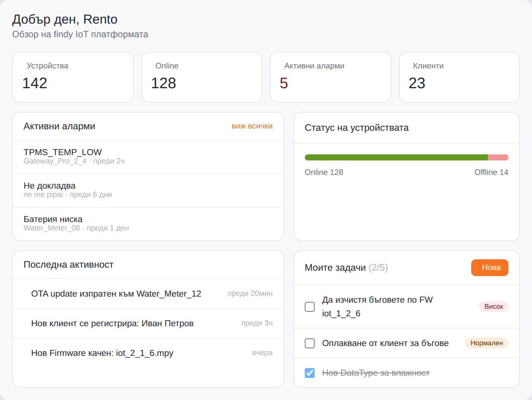Screen dimensions: 532x400
Task: Click the 'Нормален' priority badge
Action: pyautogui.click(x=486, y=343)
